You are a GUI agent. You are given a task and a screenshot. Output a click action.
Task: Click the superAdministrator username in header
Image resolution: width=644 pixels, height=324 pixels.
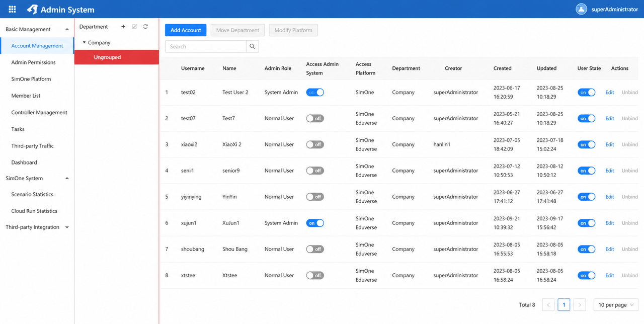(615, 10)
